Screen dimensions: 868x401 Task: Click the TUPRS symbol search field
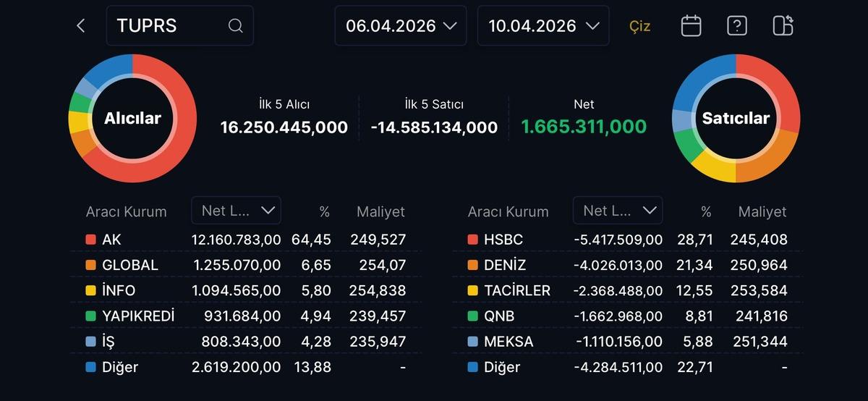(x=170, y=26)
